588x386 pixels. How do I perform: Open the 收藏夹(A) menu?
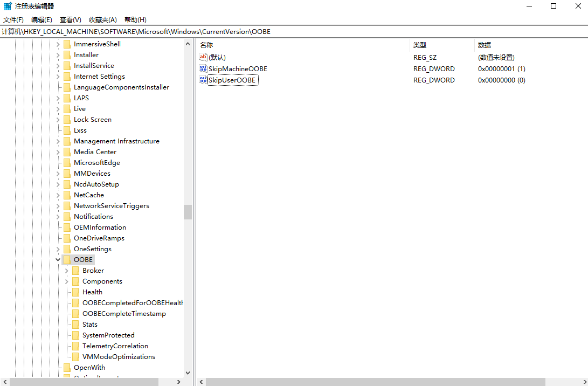102,20
